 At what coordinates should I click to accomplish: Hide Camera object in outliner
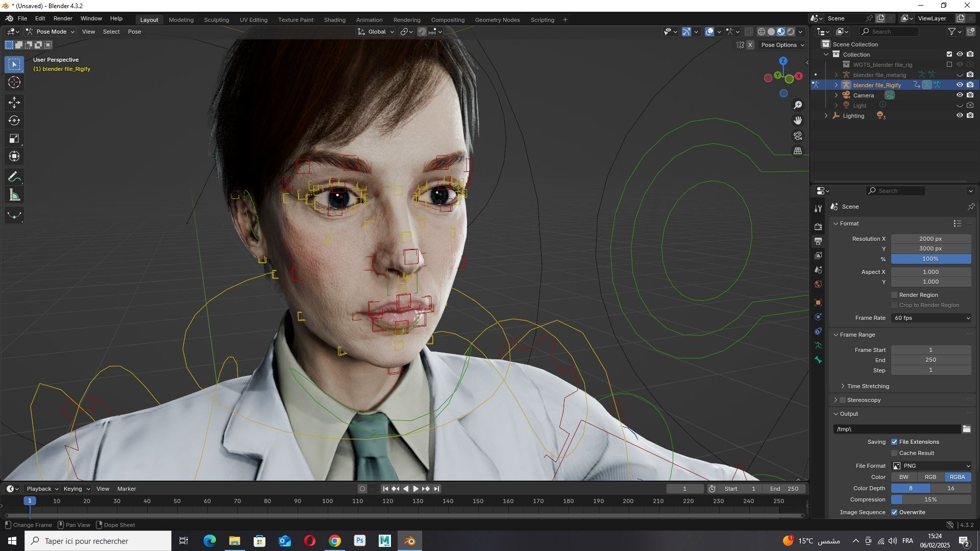(960, 95)
